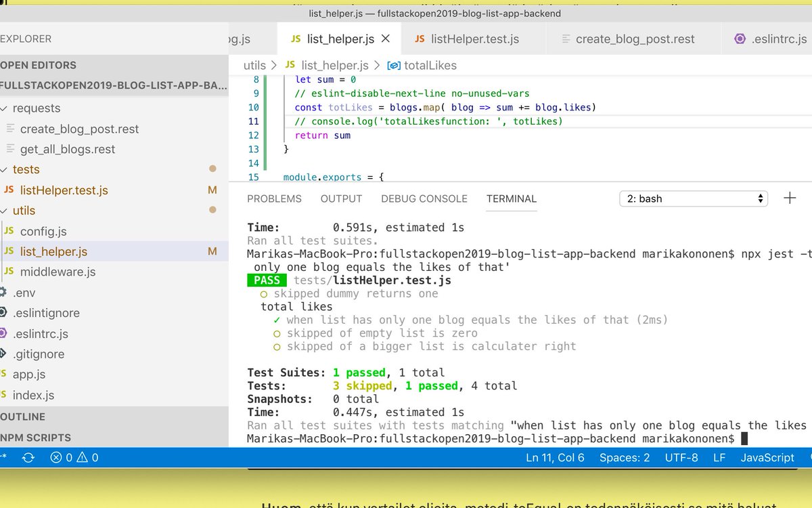Screen dimensions: 812x508
Task: Open create_blog_post.rest in explorer
Action: pos(79,129)
